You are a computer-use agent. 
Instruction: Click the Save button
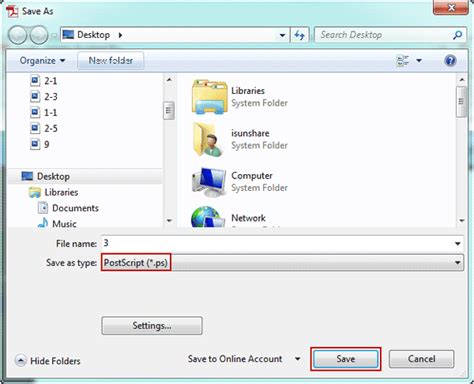(346, 359)
